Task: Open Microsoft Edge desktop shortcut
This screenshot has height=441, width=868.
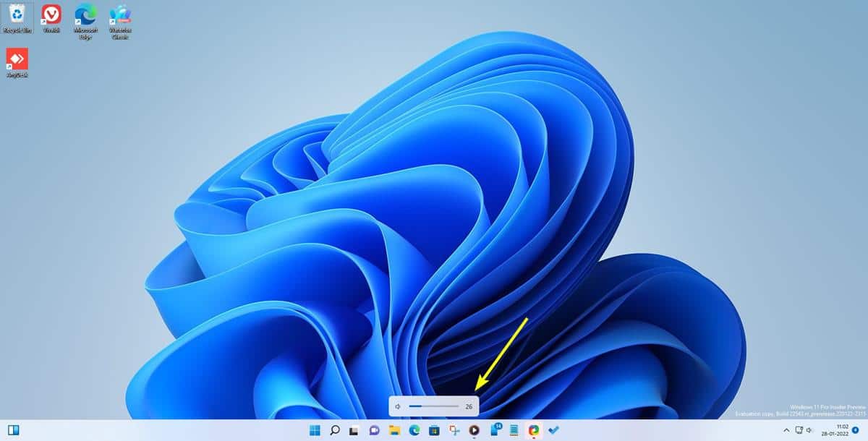Action: [86, 14]
